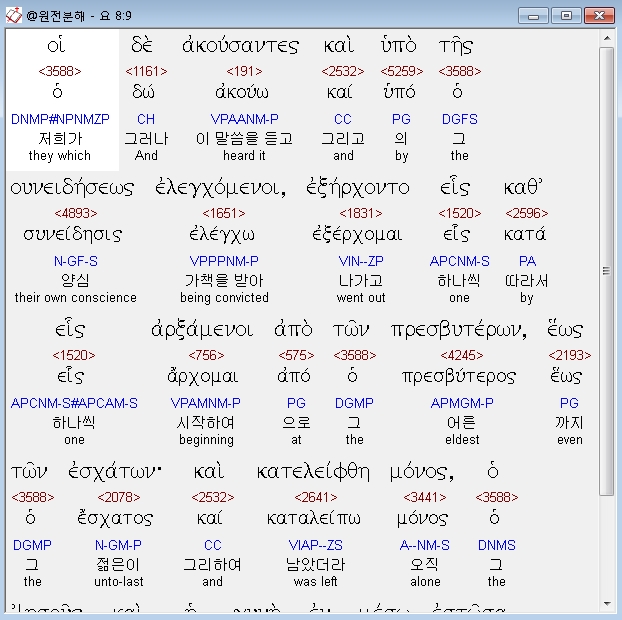This screenshot has width=622, height=620.
Task: Click the lemma καταλείπω
Action: (314, 519)
